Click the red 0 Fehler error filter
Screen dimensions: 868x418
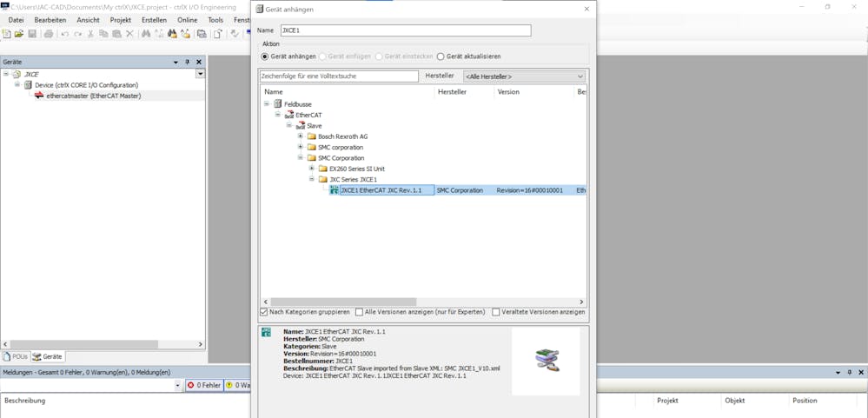[203, 385]
